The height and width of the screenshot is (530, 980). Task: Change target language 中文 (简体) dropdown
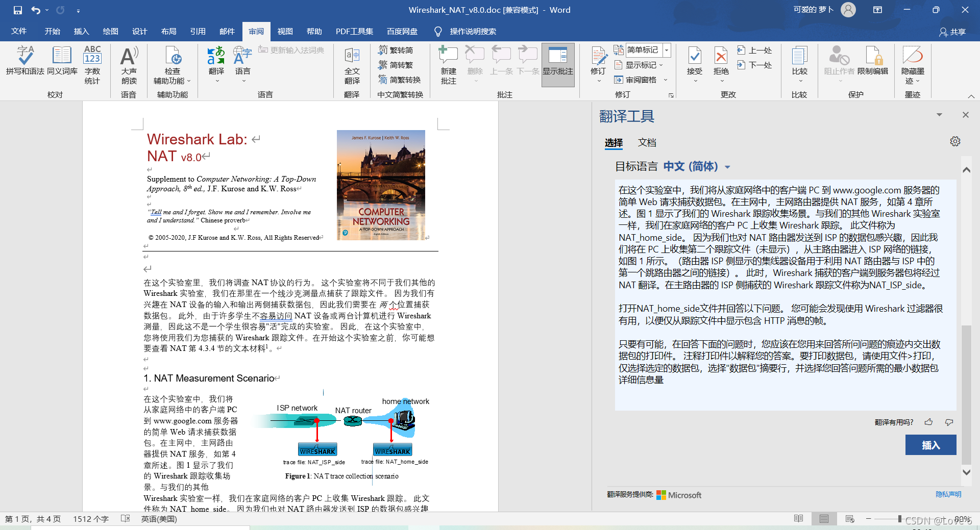click(697, 166)
